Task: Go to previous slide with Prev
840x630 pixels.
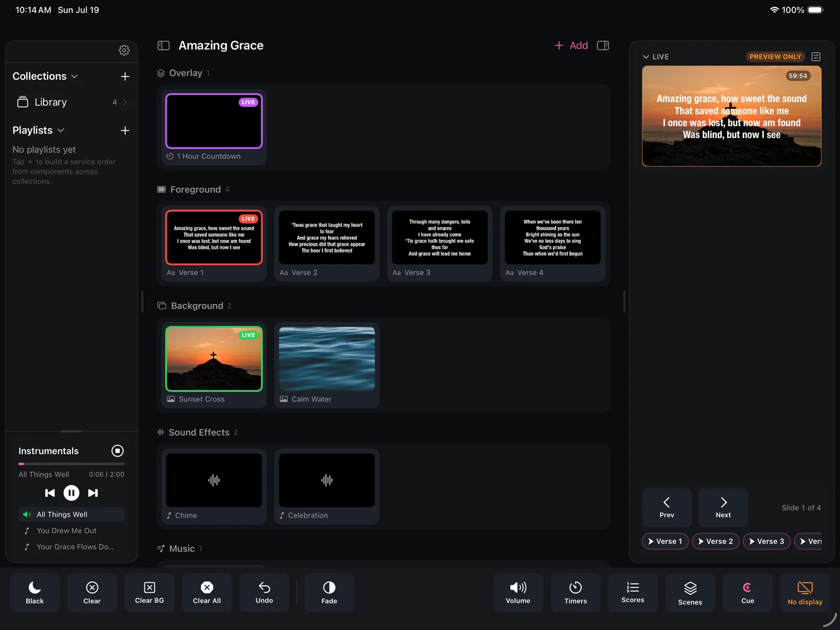Action: point(667,507)
